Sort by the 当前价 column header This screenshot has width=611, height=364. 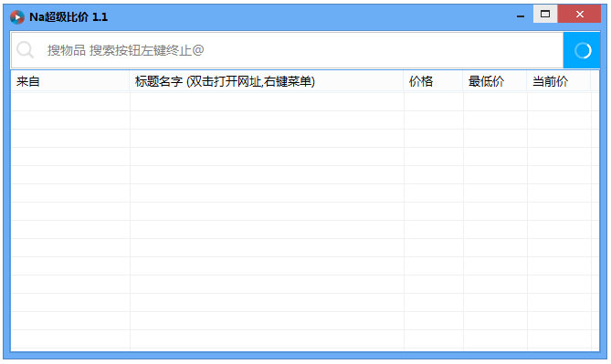click(559, 81)
